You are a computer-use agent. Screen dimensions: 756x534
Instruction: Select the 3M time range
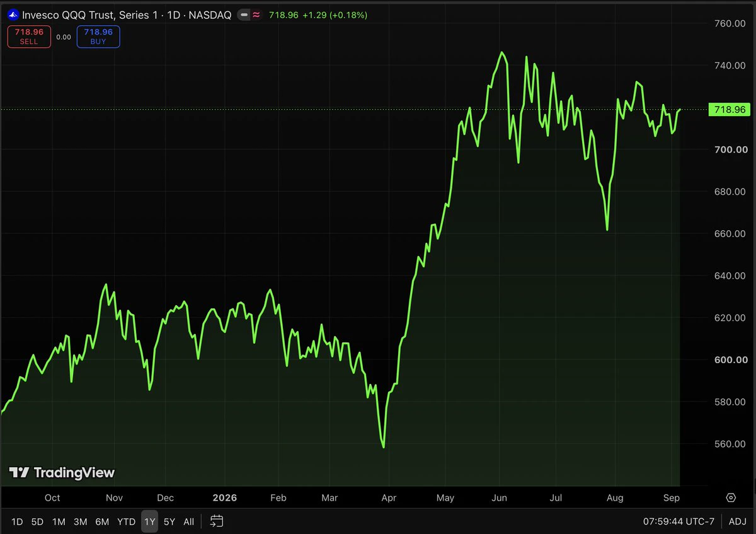coord(80,521)
